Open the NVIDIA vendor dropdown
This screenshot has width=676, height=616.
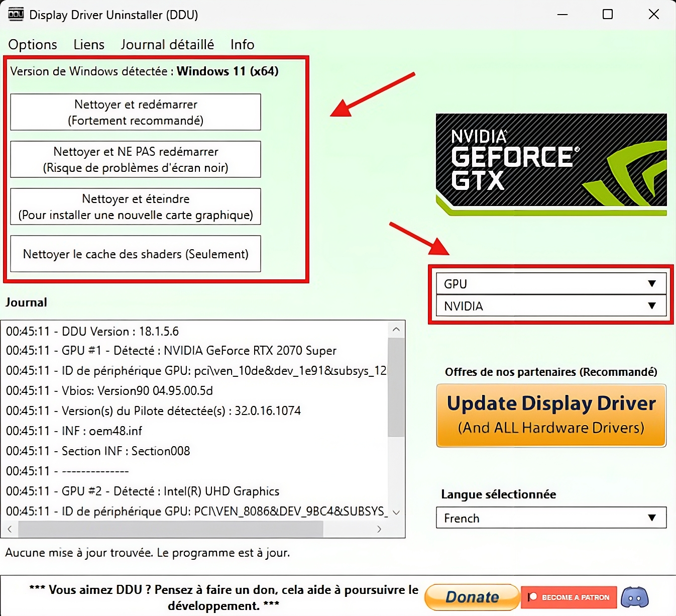[x=551, y=306]
